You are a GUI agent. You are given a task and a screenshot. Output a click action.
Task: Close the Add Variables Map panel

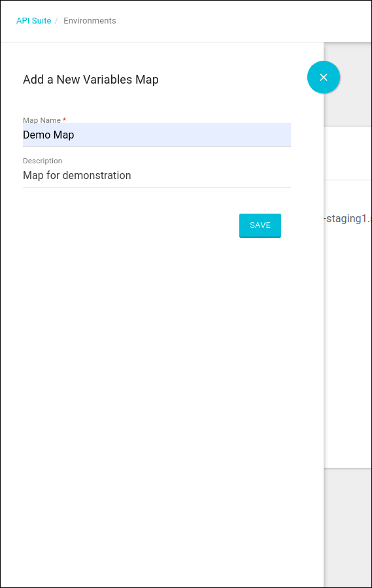323,77
